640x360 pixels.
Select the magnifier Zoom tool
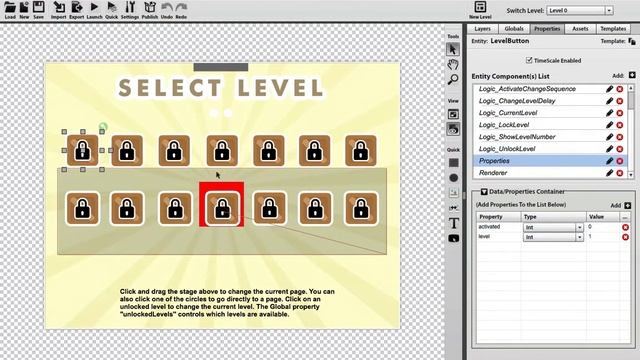[x=453, y=79]
